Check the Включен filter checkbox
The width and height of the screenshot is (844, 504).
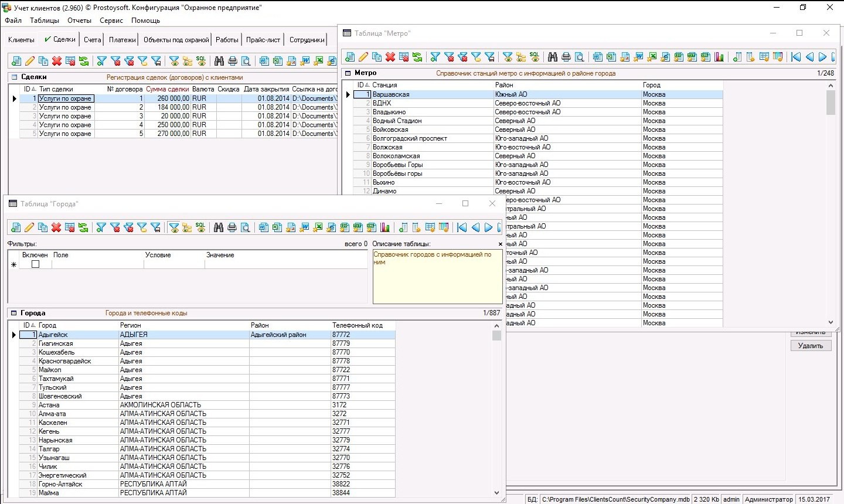[x=35, y=264]
